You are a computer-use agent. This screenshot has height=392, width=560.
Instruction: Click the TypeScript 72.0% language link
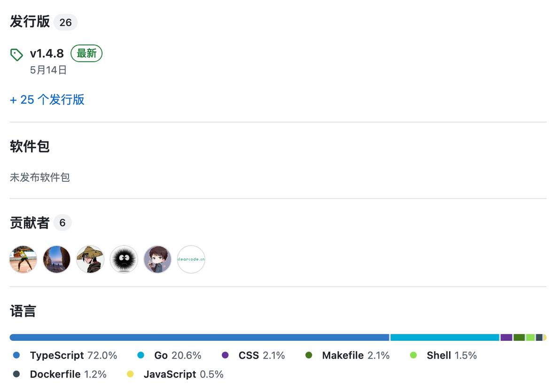tap(73, 355)
